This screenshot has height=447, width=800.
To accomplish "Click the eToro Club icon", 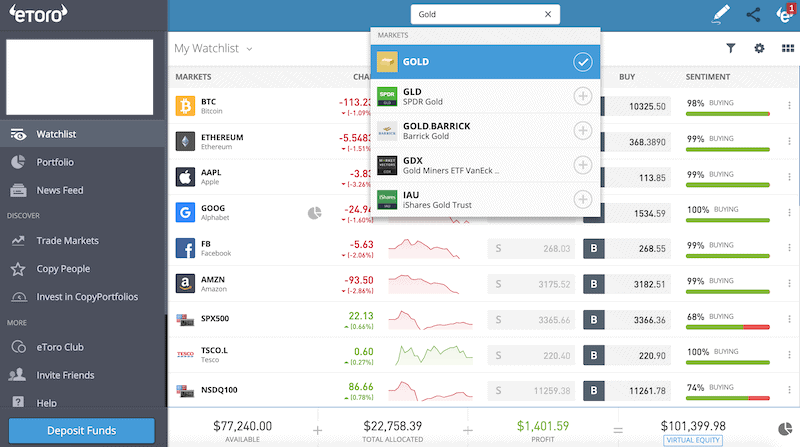I will pos(18,347).
